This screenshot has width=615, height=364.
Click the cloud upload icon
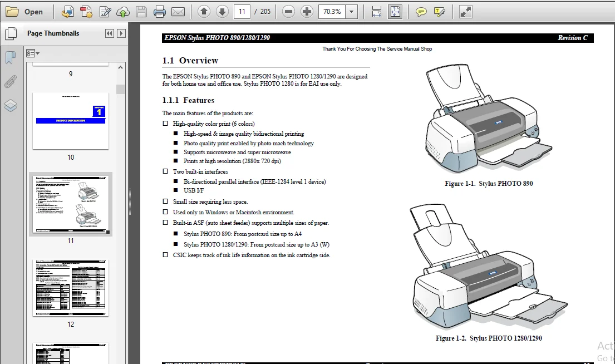(x=123, y=12)
